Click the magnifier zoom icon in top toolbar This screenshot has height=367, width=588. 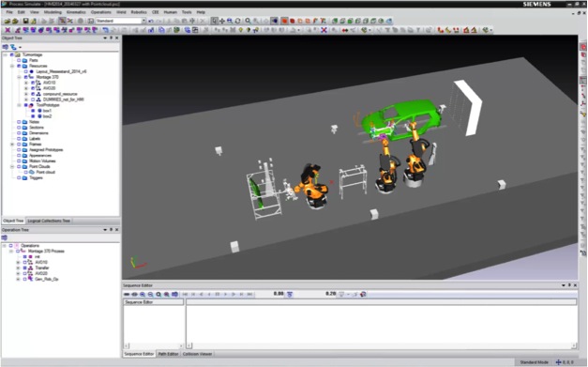(x=248, y=21)
